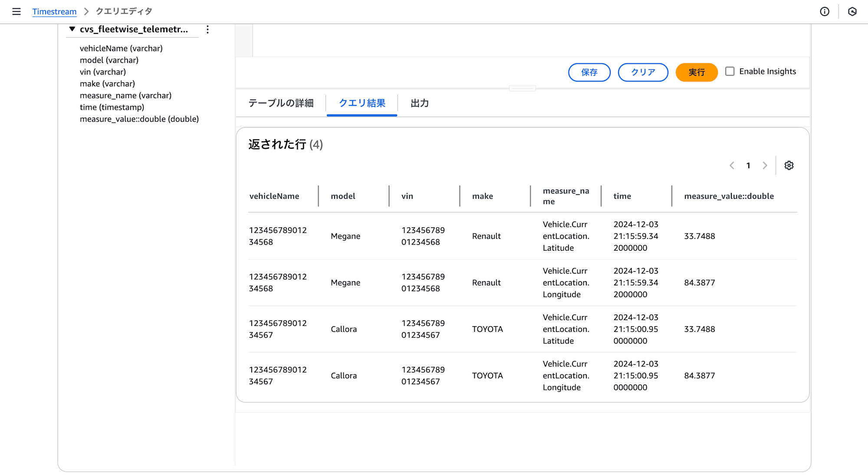
Task: Select measure_value::double (double) in schema
Action: click(139, 119)
